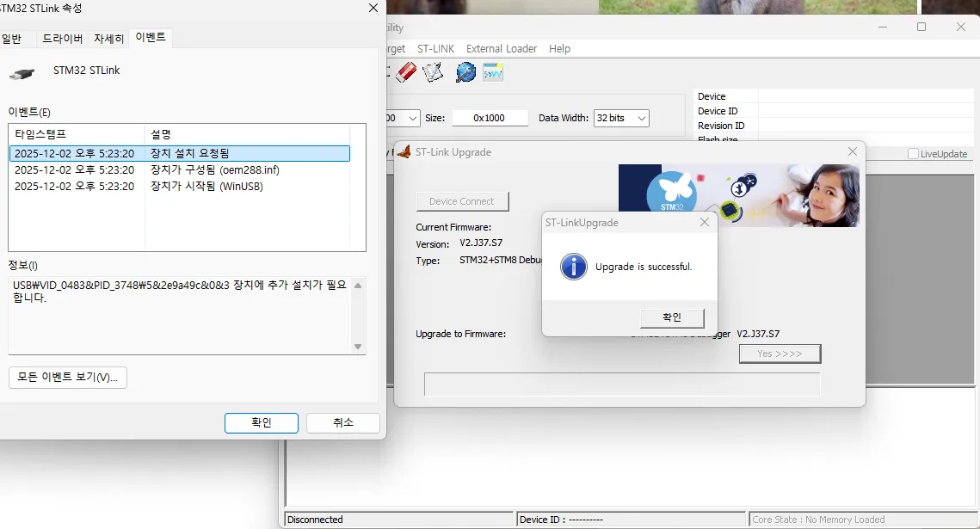This screenshot has height=529, width=980.
Task: Click the Program & Verify toolbar icon
Action: [432, 71]
